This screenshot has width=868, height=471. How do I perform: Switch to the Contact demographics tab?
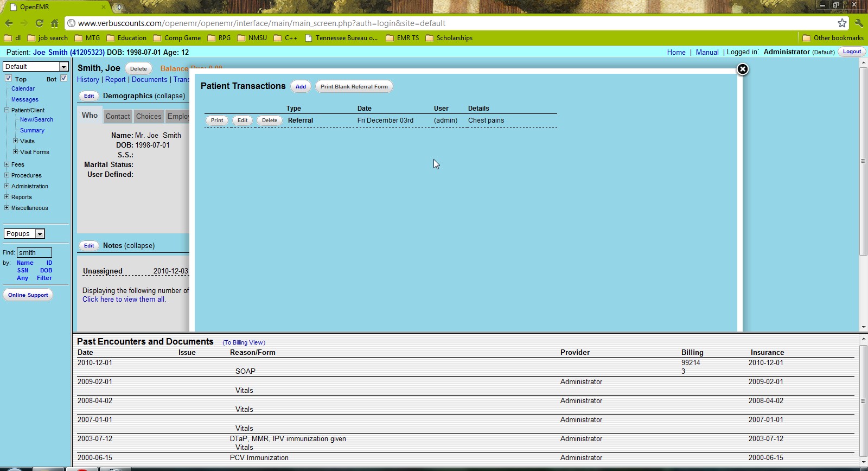pyautogui.click(x=118, y=116)
